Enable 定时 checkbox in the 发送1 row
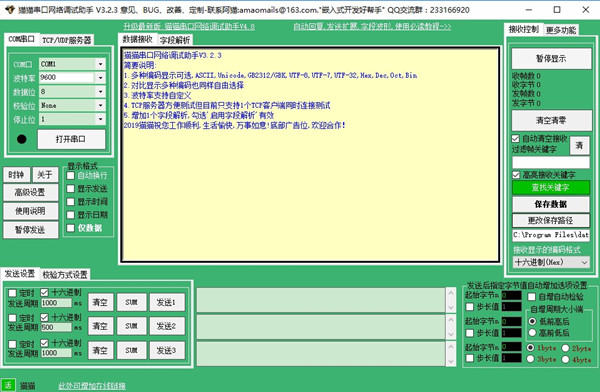 click(13, 293)
